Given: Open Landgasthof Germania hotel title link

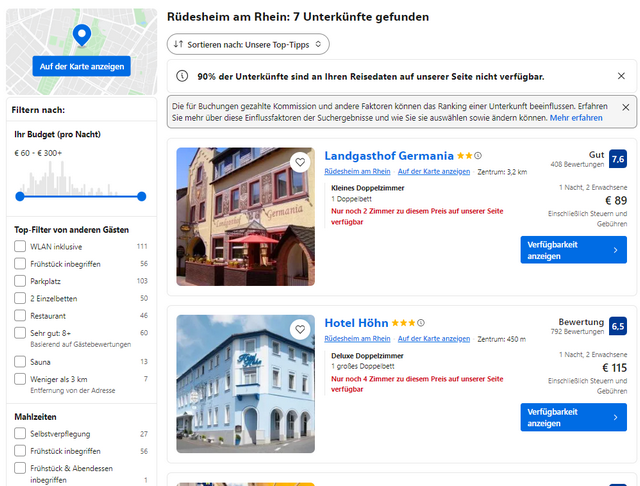Looking at the screenshot, I should [389, 156].
